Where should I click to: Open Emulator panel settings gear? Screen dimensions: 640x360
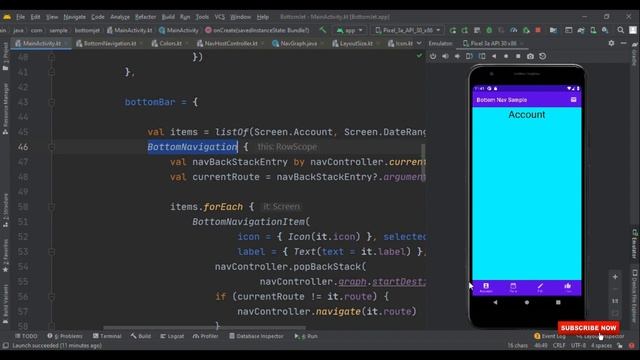tap(611, 43)
